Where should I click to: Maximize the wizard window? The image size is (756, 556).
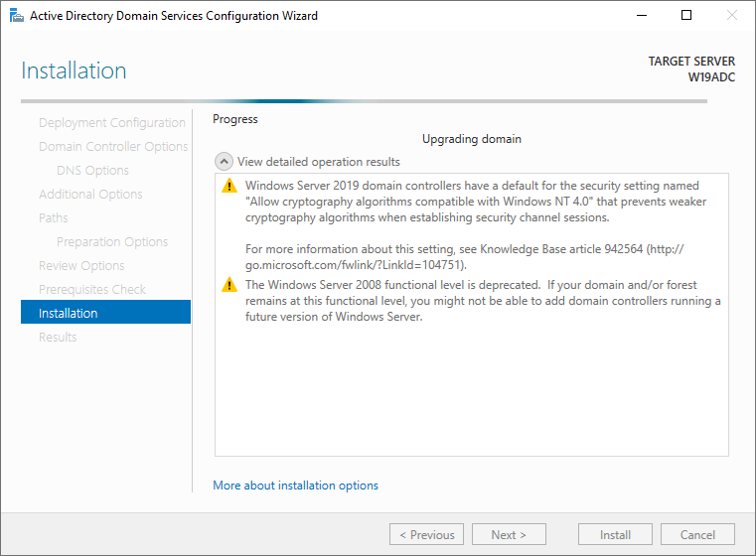click(686, 16)
